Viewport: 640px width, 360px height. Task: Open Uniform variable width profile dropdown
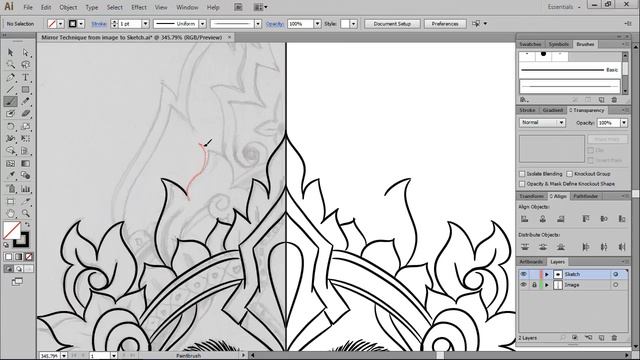(202, 24)
